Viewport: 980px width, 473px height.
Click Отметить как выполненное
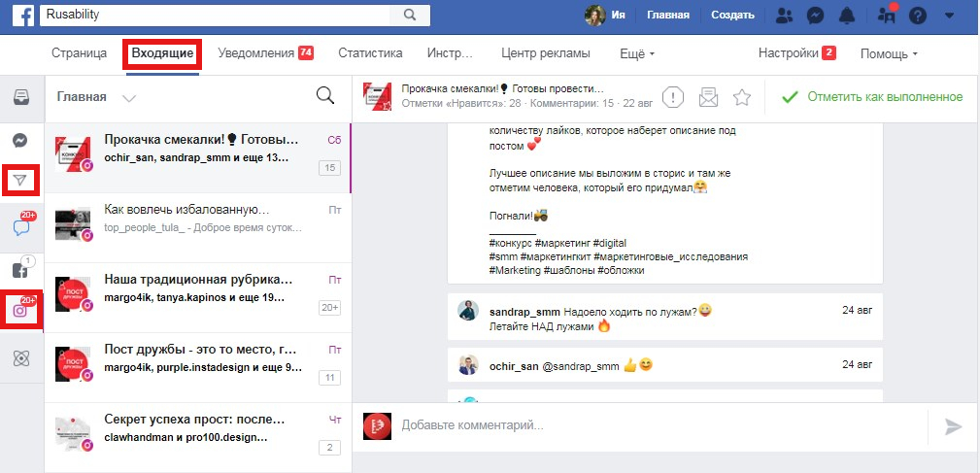(x=885, y=97)
